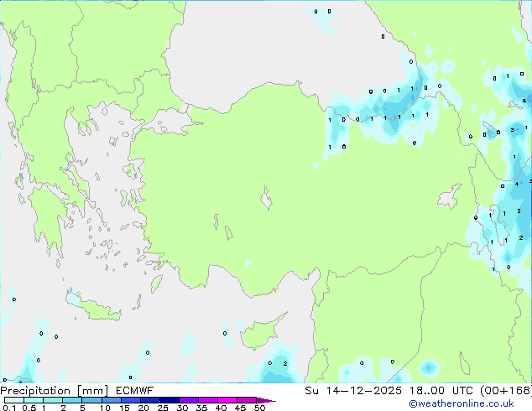Click the 15–20 mm legend swatch
Viewport: 532px width, 411px height.
[130, 400]
